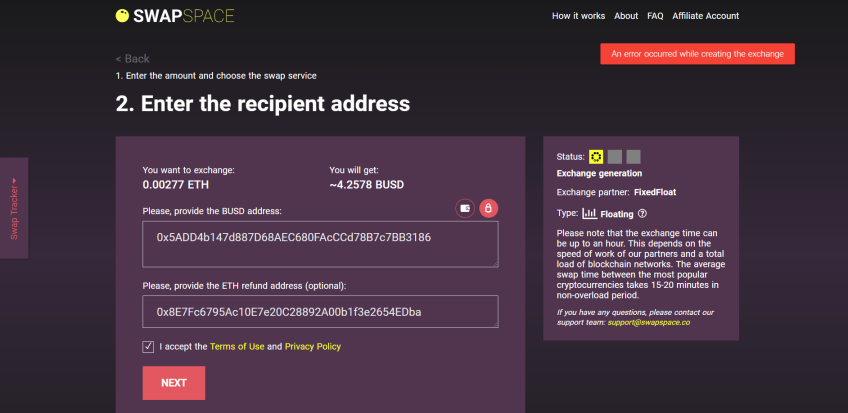Click the third gray status step square

pyautogui.click(x=633, y=157)
